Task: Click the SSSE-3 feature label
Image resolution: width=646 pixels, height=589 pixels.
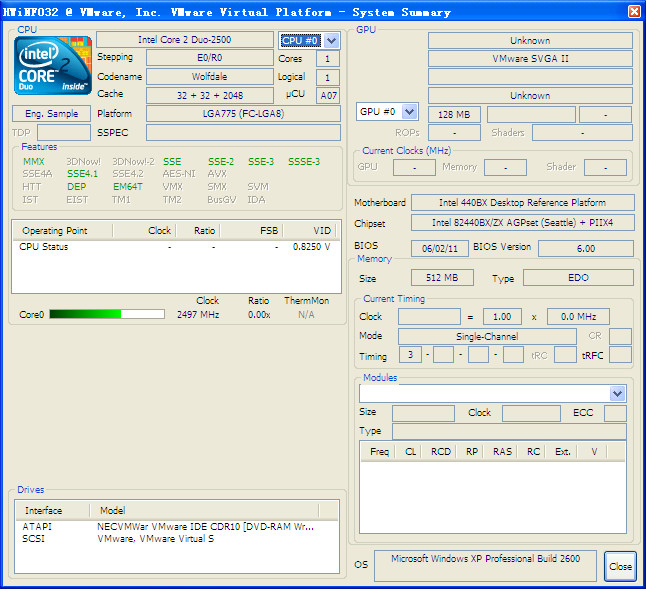Action: pyautogui.click(x=304, y=162)
